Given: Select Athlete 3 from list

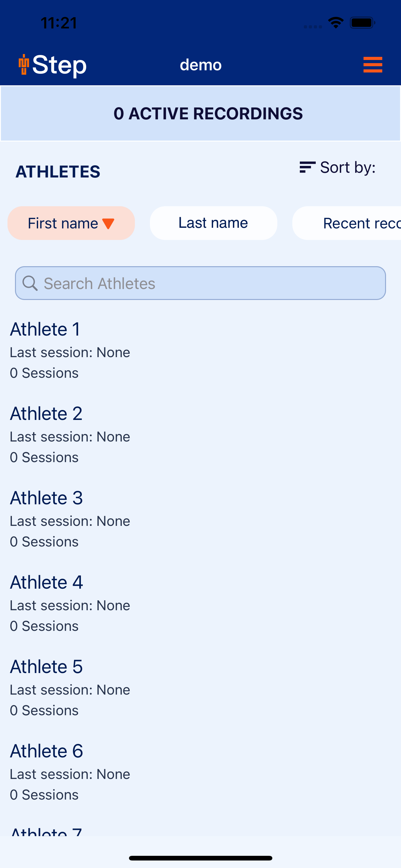Looking at the screenshot, I should (x=201, y=519).
